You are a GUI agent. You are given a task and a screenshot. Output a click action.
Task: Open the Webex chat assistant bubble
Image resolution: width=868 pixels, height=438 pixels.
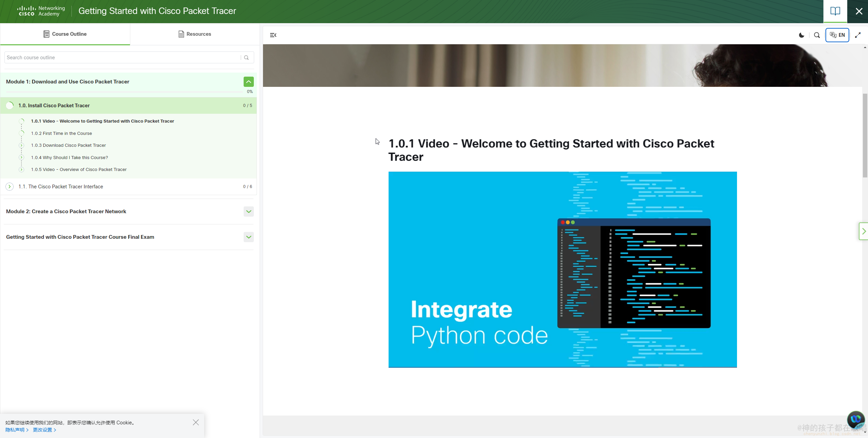point(855,419)
